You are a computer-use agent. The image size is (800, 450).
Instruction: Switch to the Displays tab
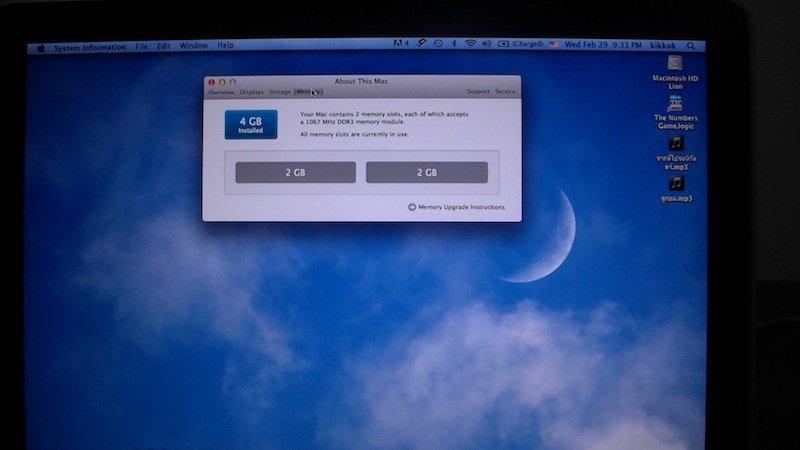(252, 92)
